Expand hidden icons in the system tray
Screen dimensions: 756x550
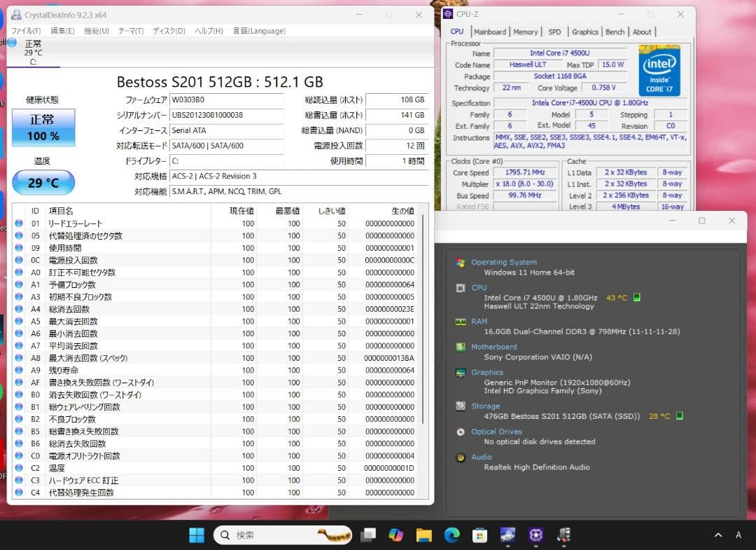coord(717,535)
